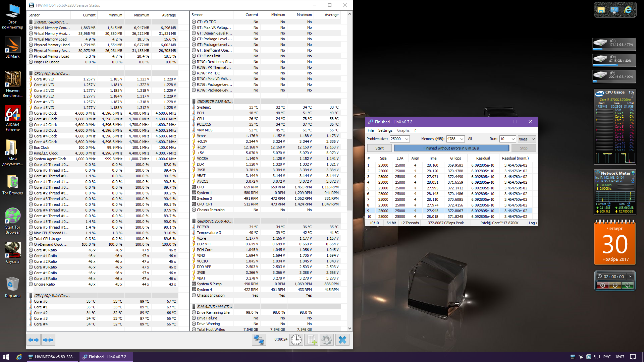
Task: Open the Run count dropdown
Action: point(513,139)
